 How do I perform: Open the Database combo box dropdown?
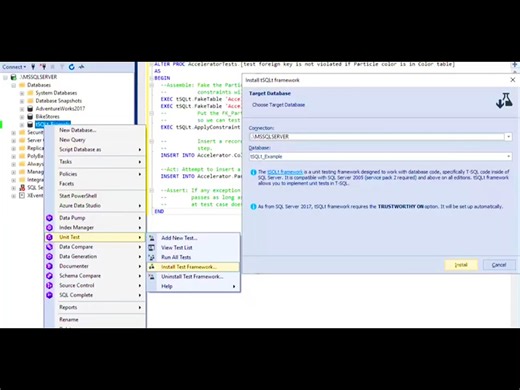pos(508,156)
